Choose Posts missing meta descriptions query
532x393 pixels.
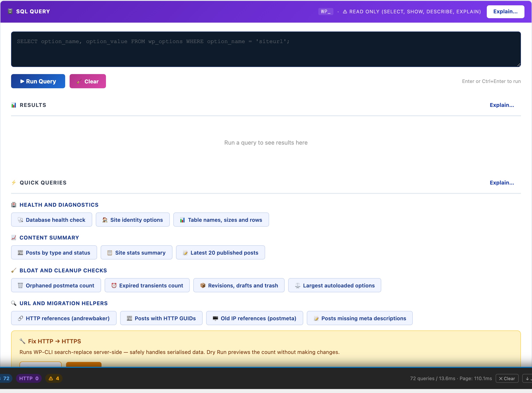pyautogui.click(x=360, y=318)
